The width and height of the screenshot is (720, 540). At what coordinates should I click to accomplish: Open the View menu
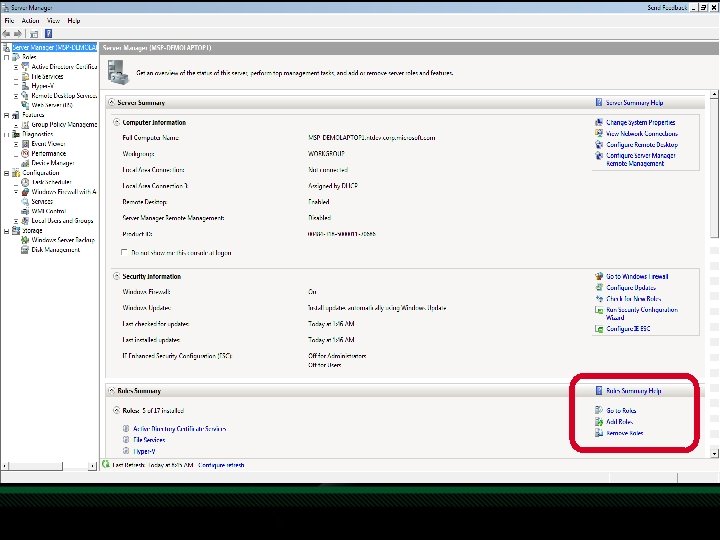[x=53, y=21]
